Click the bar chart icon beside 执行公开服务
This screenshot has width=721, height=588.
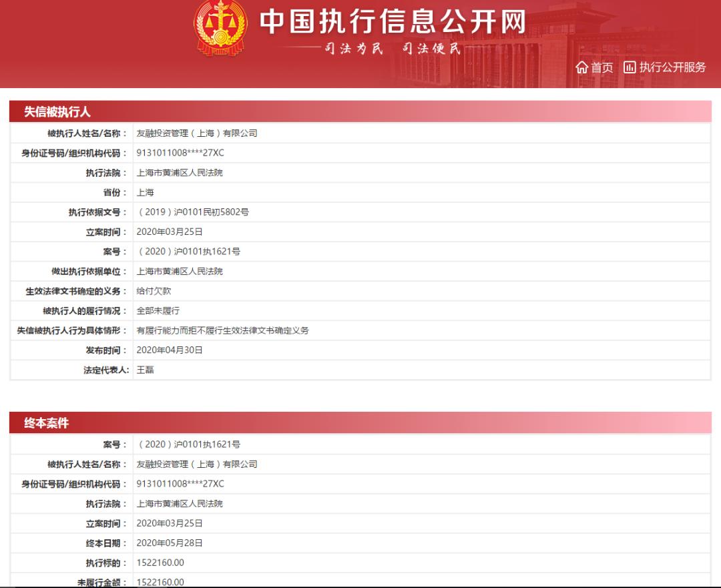tap(628, 67)
